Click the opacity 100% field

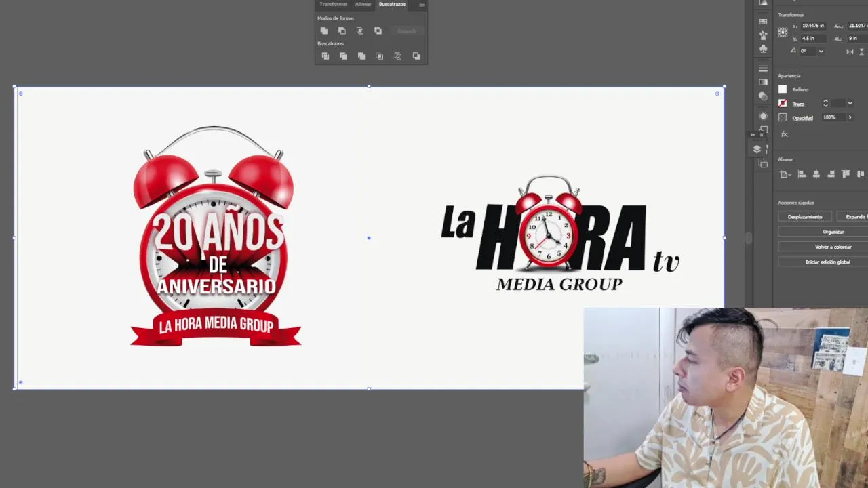[x=832, y=117]
